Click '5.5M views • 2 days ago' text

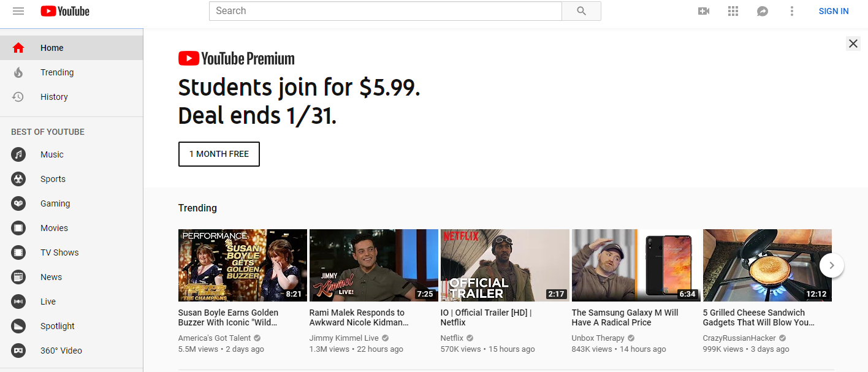point(221,349)
